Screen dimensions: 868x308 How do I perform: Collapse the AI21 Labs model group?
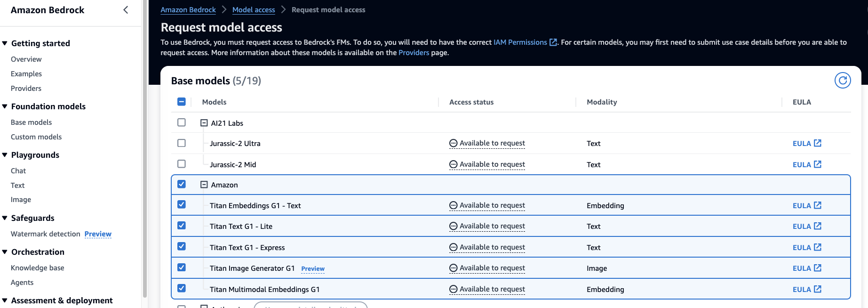pyautogui.click(x=204, y=123)
